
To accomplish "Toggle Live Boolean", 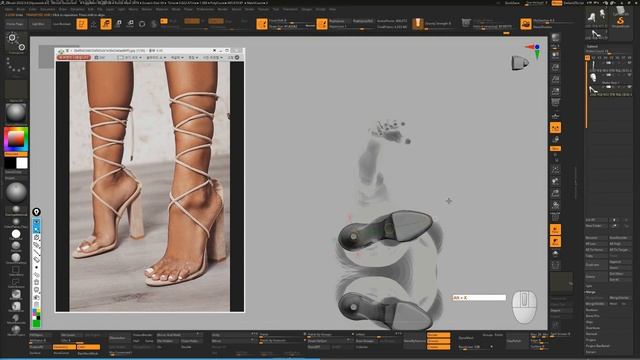I will [x=62, y=24].
